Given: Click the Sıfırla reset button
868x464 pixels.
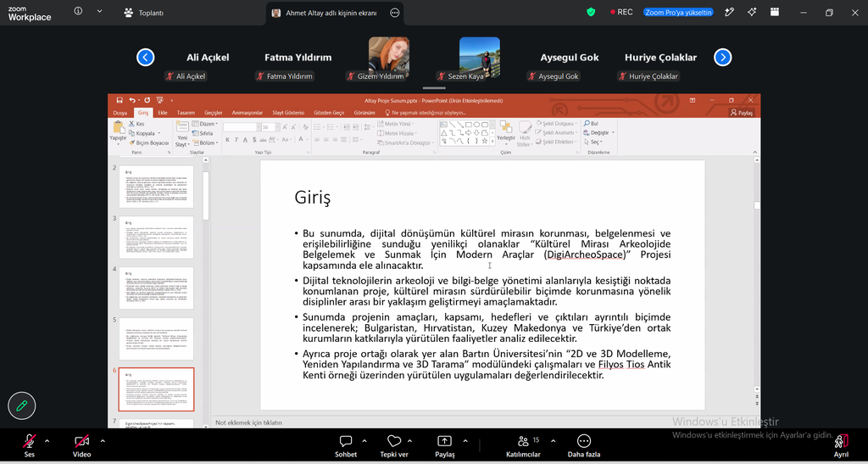Looking at the screenshot, I should [203, 133].
